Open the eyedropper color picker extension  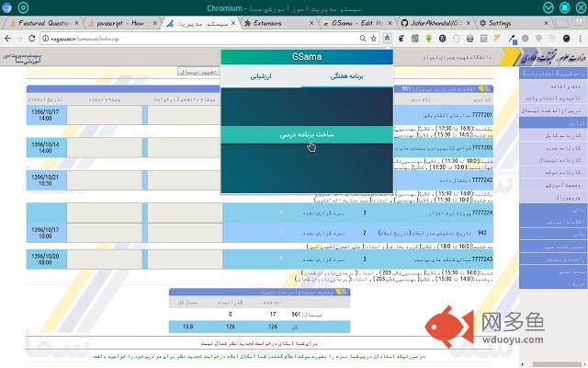(x=513, y=39)
